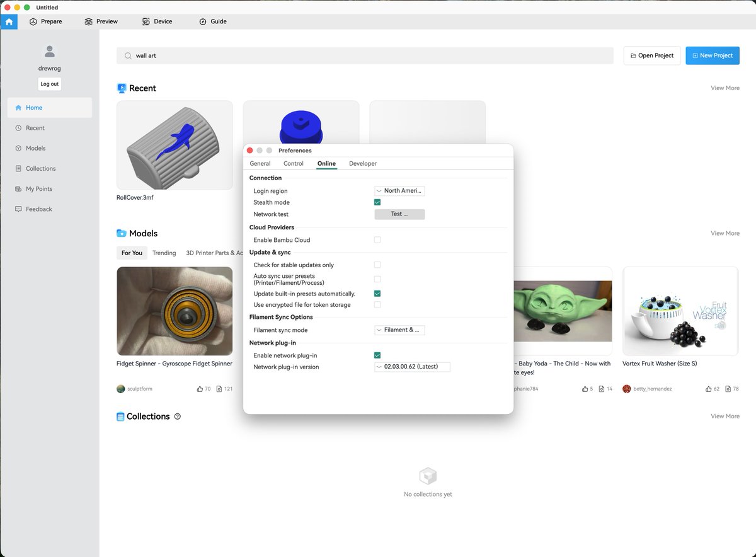Open the RollCover.3mf thumbnail
Viewport: 756px width, 557px height.
pyautogui.click(x=175, y=144)
